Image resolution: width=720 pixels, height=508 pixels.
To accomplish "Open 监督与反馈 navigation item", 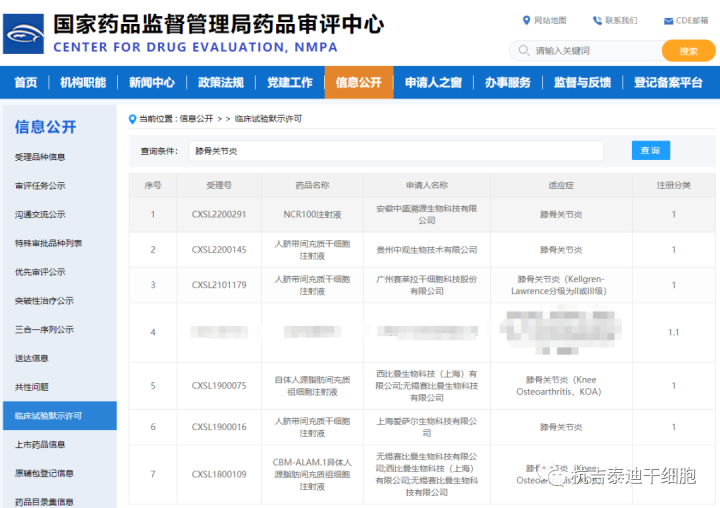I will click(x=582, y=82).
